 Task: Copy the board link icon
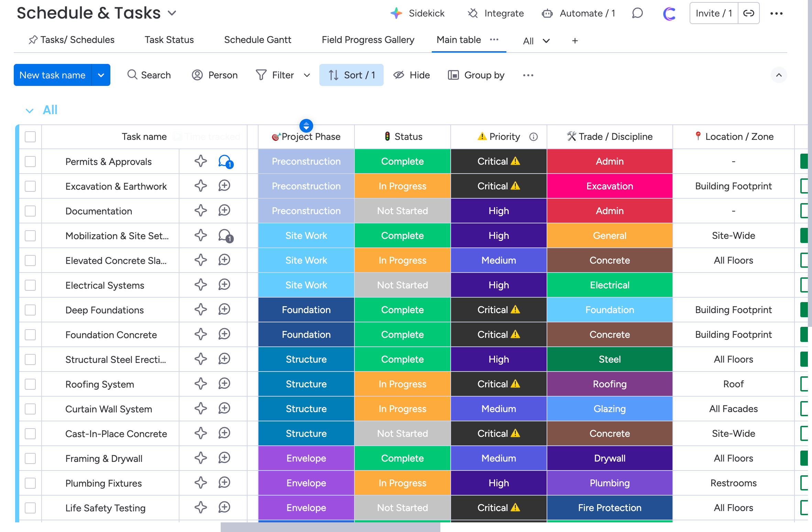click(748, 13)
